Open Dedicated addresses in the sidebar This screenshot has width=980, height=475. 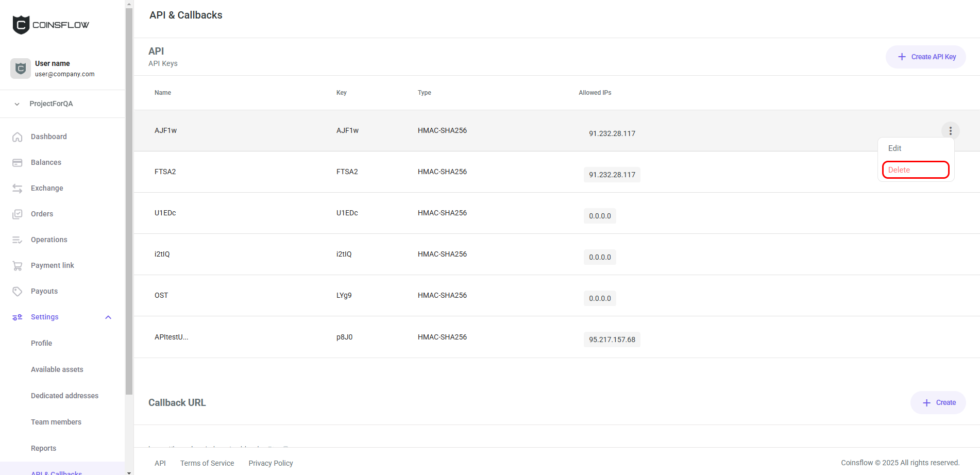pos(64,396)
